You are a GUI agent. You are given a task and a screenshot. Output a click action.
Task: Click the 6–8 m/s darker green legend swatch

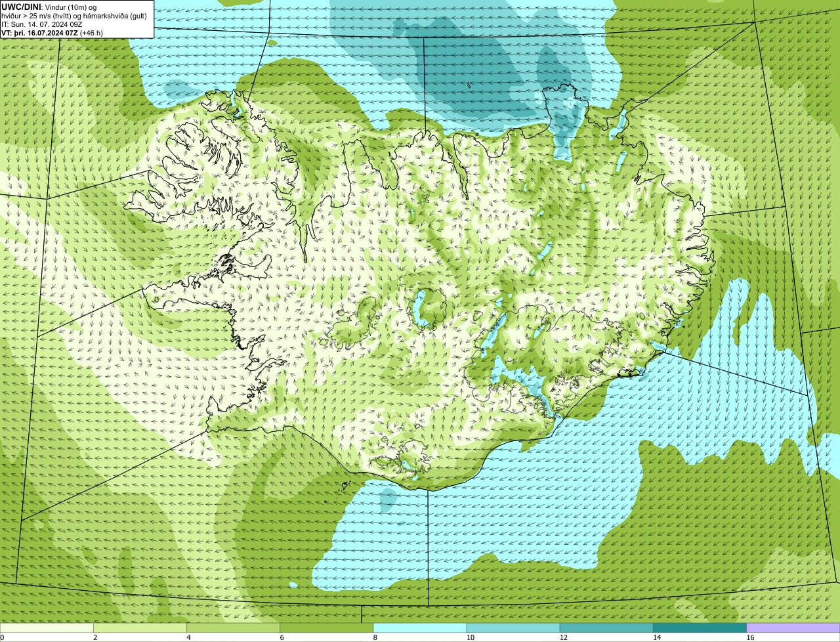pyautogui.click(x=327, y=628)
